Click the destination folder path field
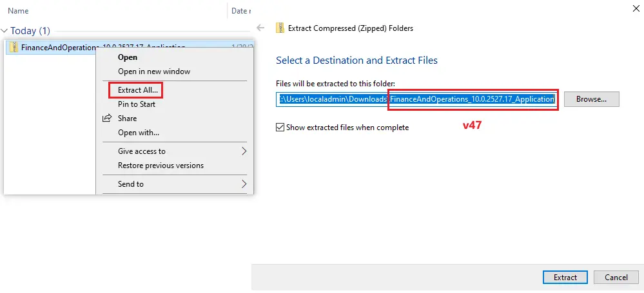The width and height of the screenshot is (644, 293). pos(417,99)
